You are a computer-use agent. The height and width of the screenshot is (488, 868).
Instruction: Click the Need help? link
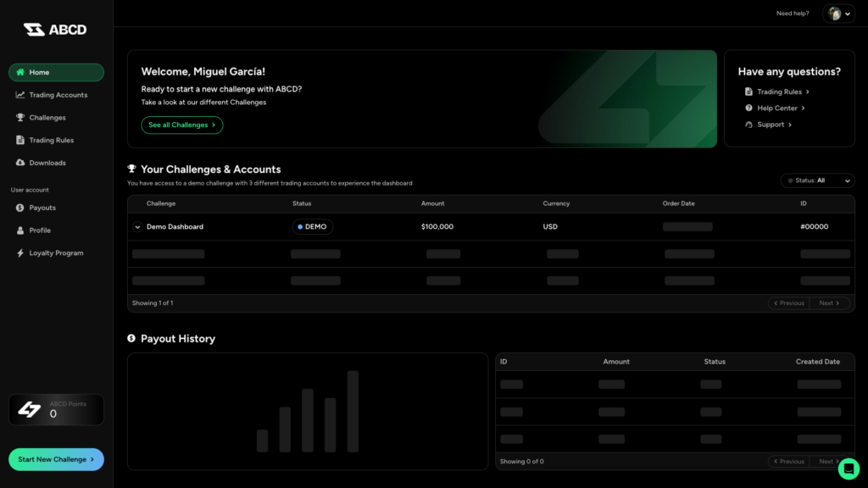793,14
